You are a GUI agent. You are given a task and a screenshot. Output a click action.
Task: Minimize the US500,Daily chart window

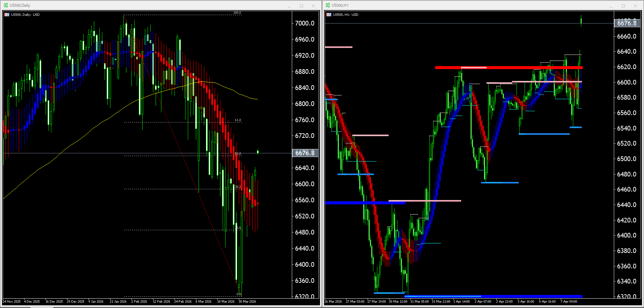pyautogui.click(x=289, y=6)
